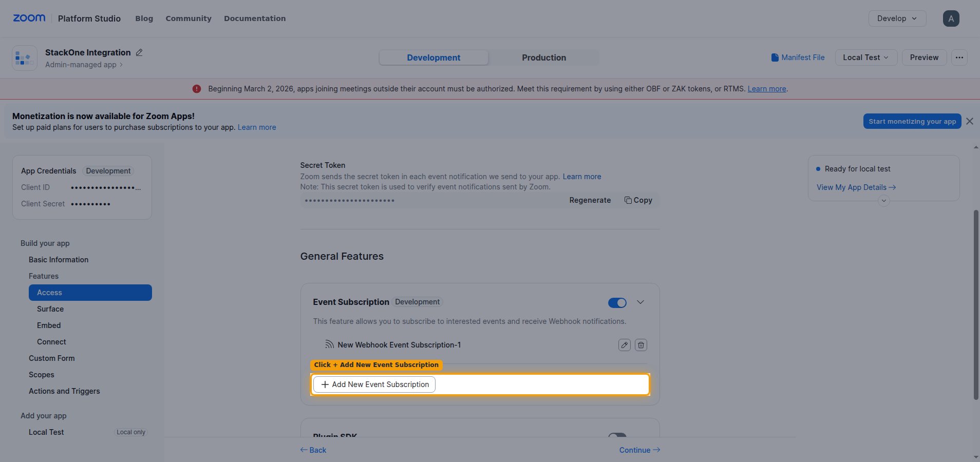Image resolution: width=980 pixels, height=462 pixels.
Task: Regenerate the secret token
Action: click(x=590, y=200)
